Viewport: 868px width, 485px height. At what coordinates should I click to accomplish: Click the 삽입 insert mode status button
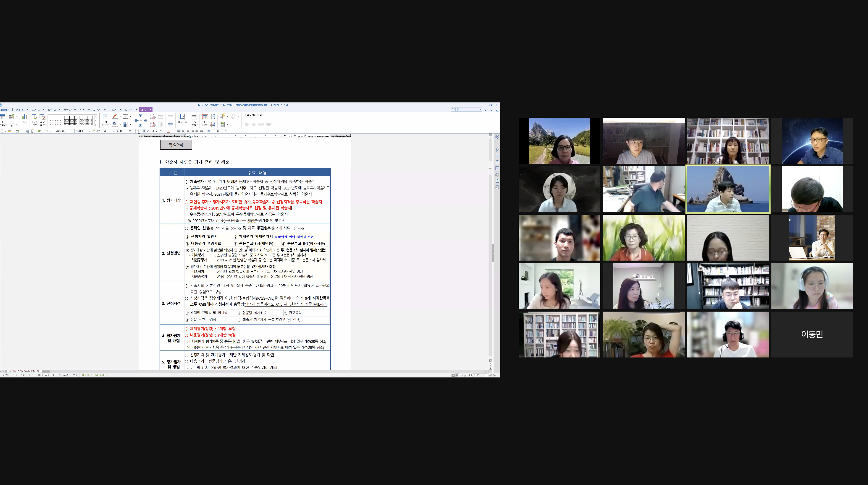pyautogui.click(x=74, y=375)
